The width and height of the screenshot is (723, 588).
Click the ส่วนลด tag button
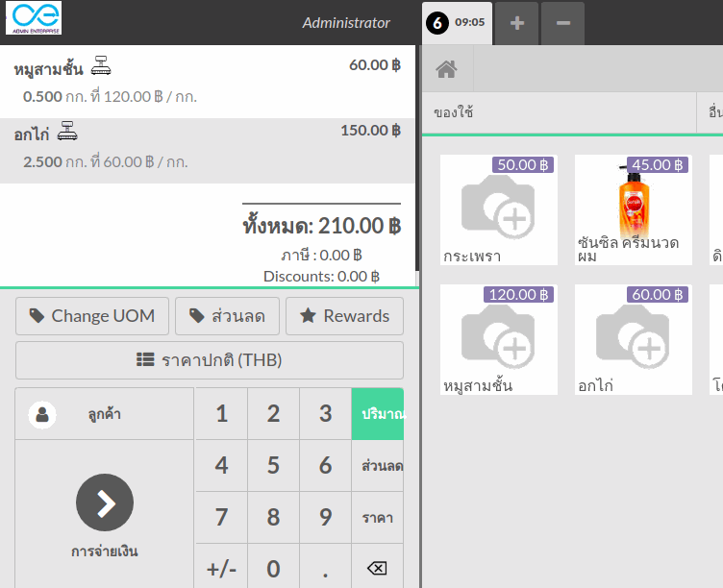tap(227, 316)
